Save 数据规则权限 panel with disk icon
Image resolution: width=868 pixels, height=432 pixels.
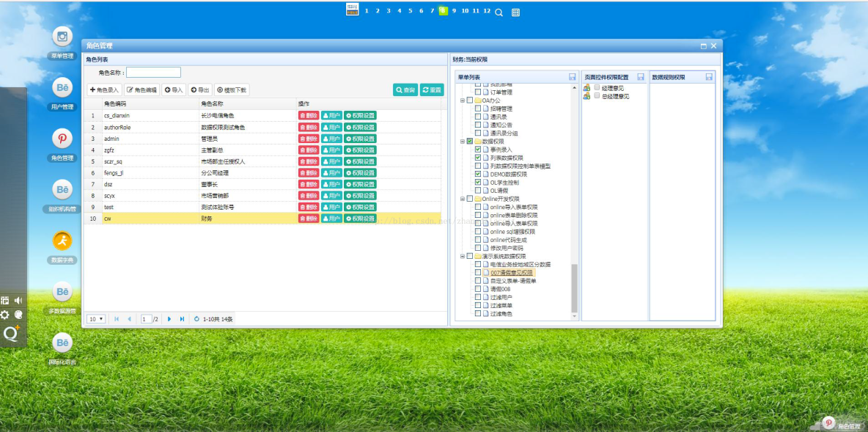(709, 77)
